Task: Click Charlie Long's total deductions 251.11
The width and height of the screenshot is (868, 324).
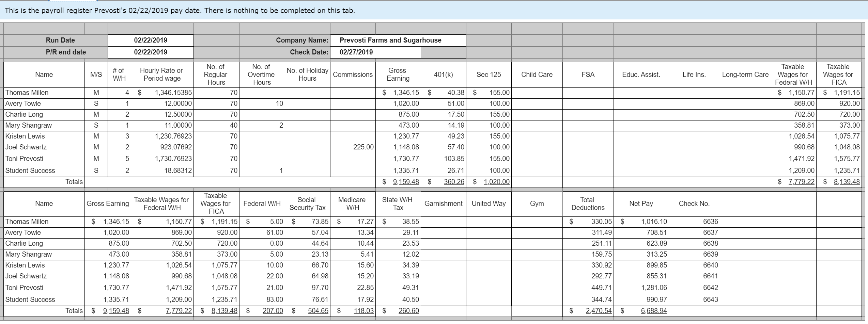Action: 588,243
